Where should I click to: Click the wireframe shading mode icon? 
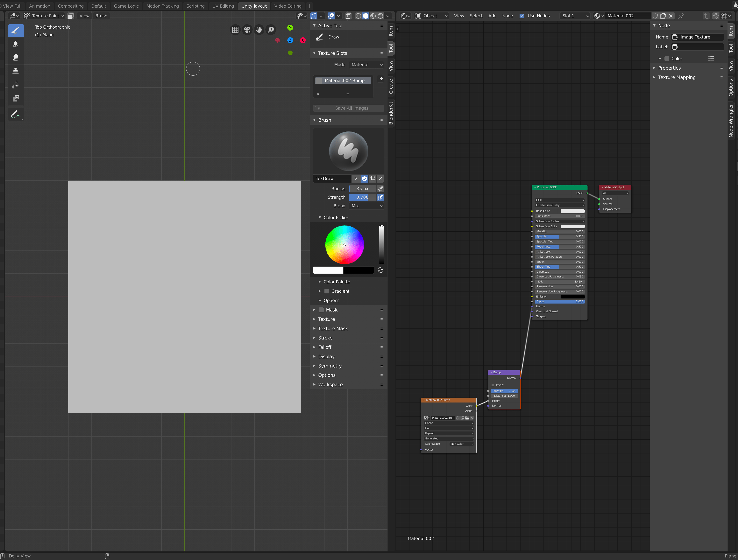pyautogui.click(x=358, y=16)
